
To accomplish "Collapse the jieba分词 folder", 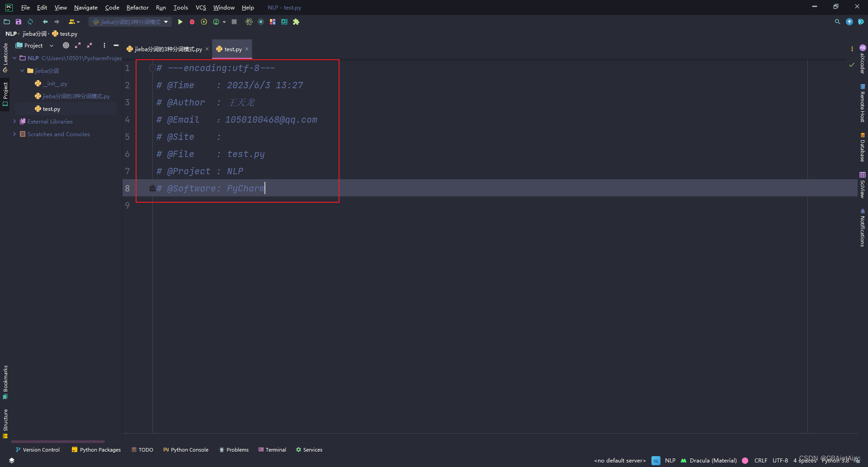I will coord(22,71).
